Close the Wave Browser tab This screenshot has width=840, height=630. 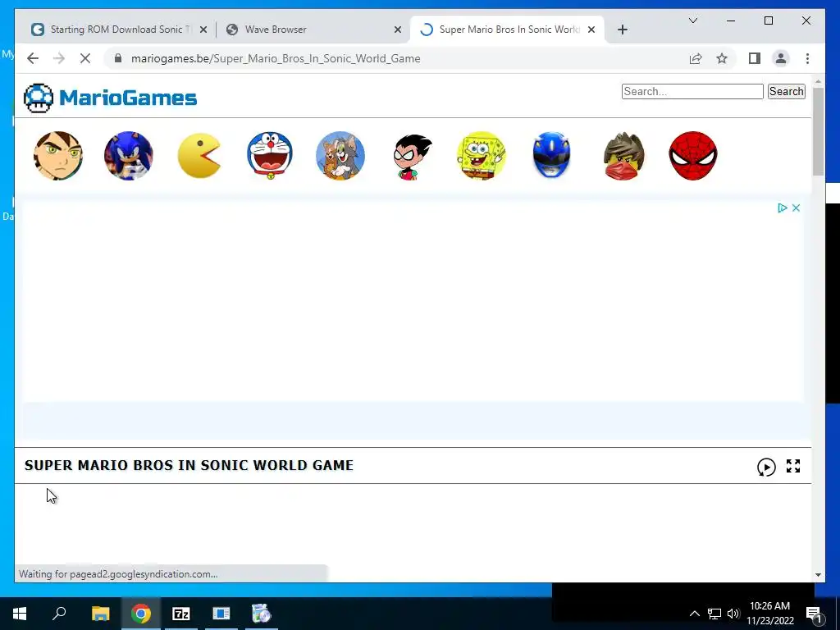pos(398,30)
